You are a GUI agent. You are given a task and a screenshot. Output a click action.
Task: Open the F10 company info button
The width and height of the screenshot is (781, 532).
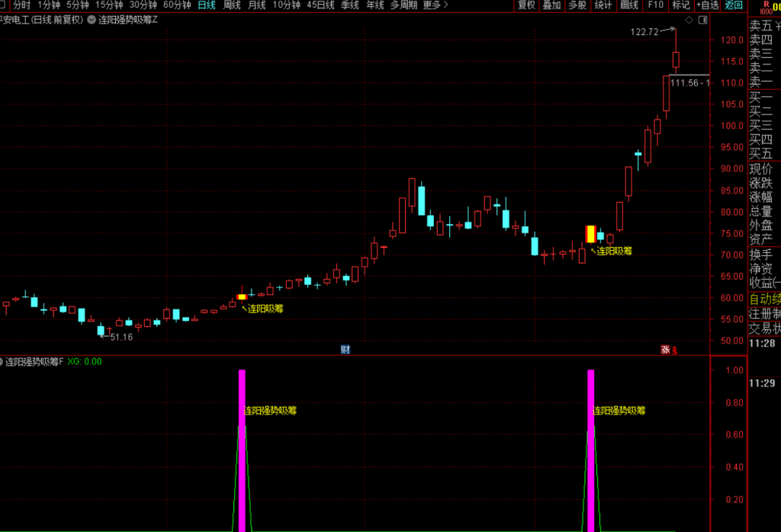[655, 5]
